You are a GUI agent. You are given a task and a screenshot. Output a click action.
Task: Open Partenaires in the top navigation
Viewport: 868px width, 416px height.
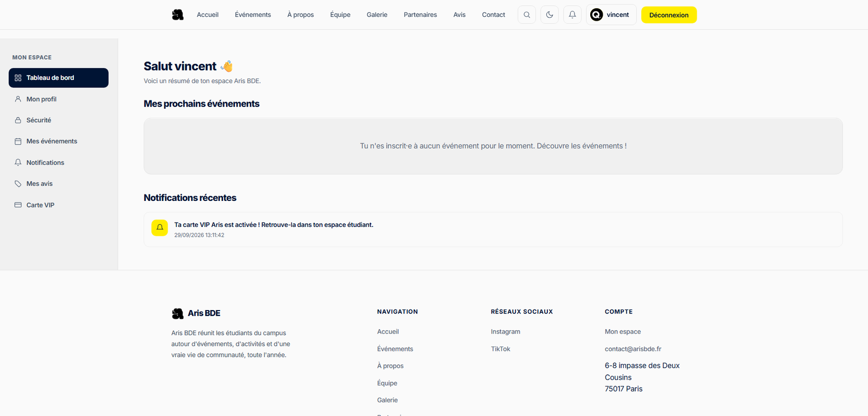420,15
